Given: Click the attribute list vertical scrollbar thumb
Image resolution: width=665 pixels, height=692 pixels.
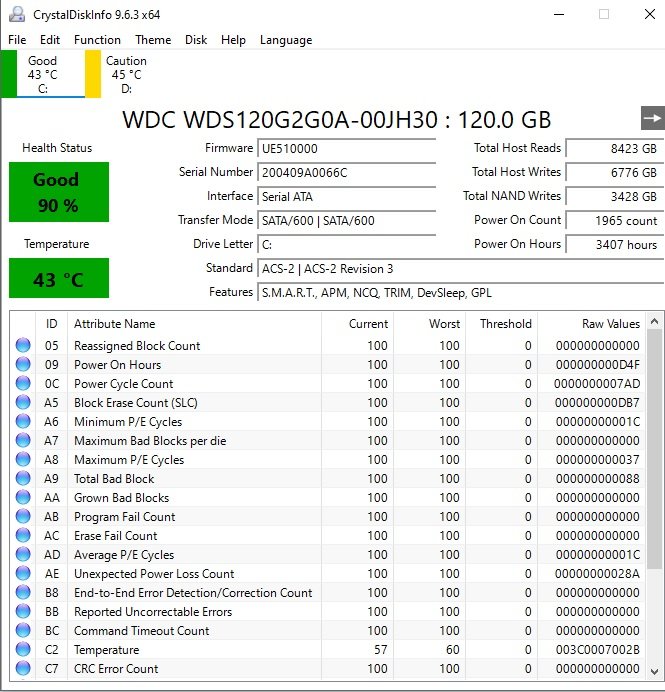Looking at the screenshot, I should pyautogui.click(x=654, y=449).
